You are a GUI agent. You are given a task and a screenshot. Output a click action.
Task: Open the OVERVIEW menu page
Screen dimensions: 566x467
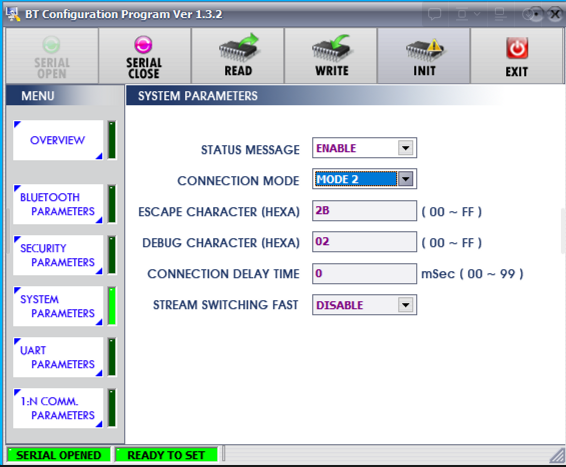pyautogui.click(x=58, y=140)
